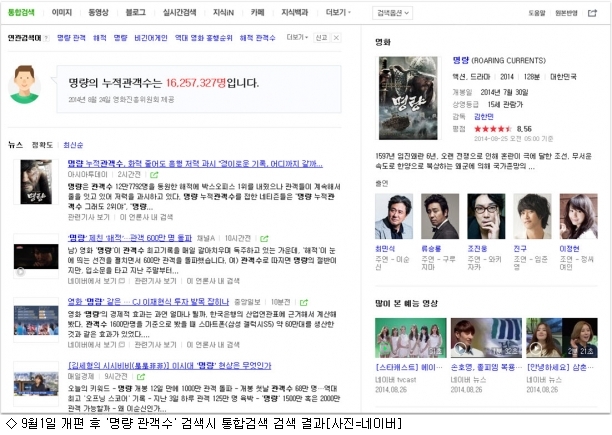Open video title [스타캐스트] 헤이…
Viewport: 612px width, 435px height.
pyautogui.click(x=409, y=368)
